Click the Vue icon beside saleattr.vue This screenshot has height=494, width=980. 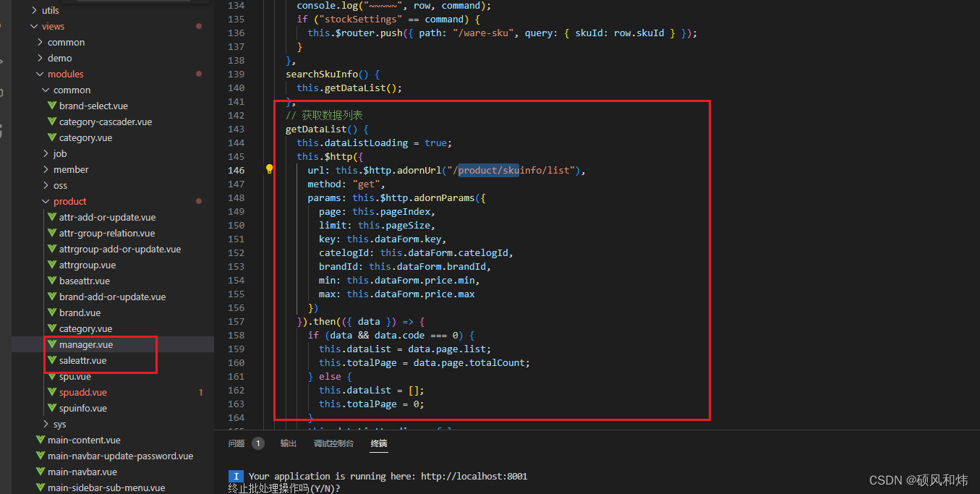pos(52,360)
